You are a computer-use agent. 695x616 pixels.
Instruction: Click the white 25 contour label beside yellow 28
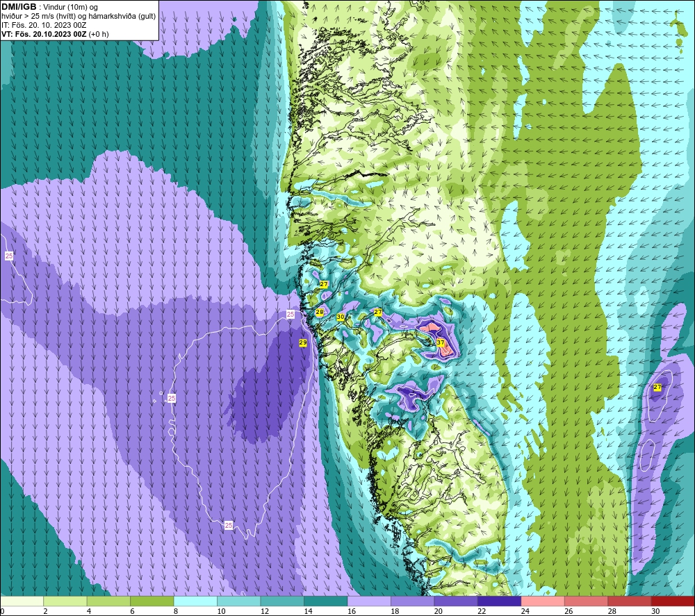[291, 315]
